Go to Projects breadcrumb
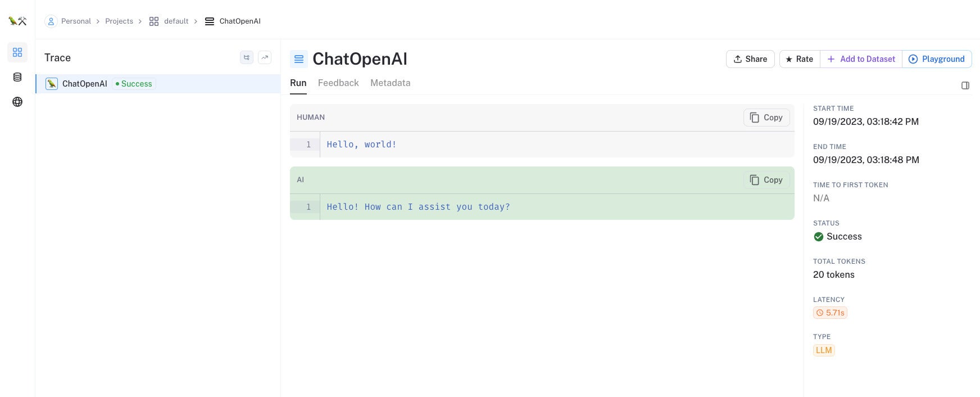 tap(119, 21)
